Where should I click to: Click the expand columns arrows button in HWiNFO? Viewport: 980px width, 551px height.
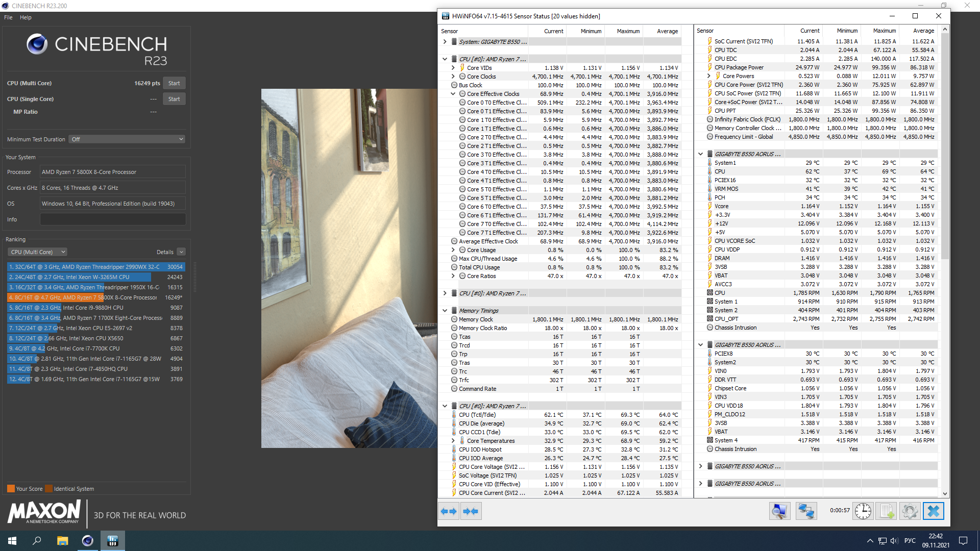(x=449, y=511)
